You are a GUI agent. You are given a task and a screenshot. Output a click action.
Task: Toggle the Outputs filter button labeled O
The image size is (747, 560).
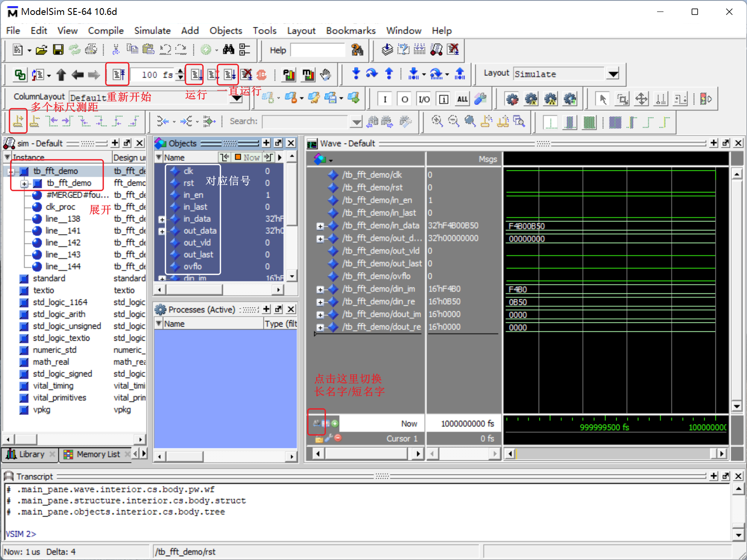coord(404,99)
